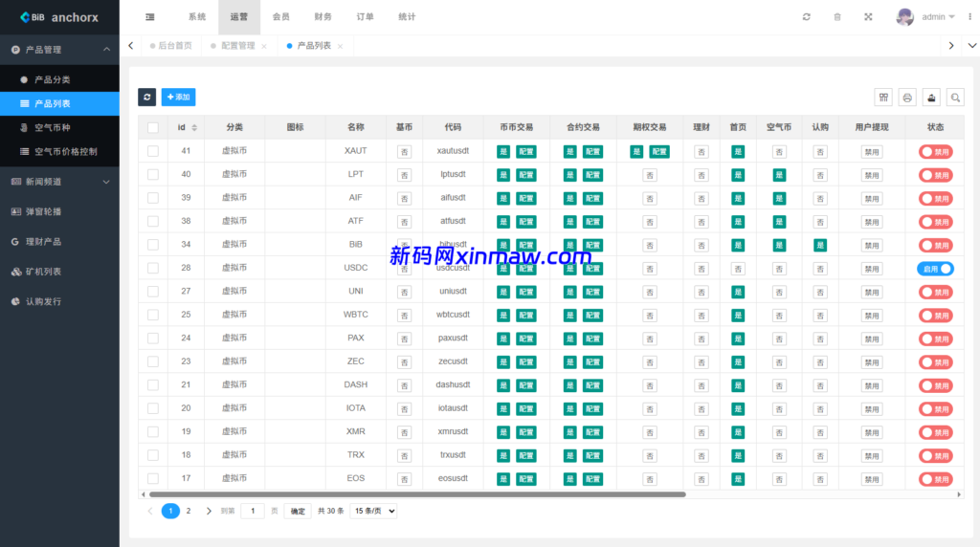Open the 后台首页 tab
Image resolution: width=980 pixels, height=547 pixels.
pos(170,46)
